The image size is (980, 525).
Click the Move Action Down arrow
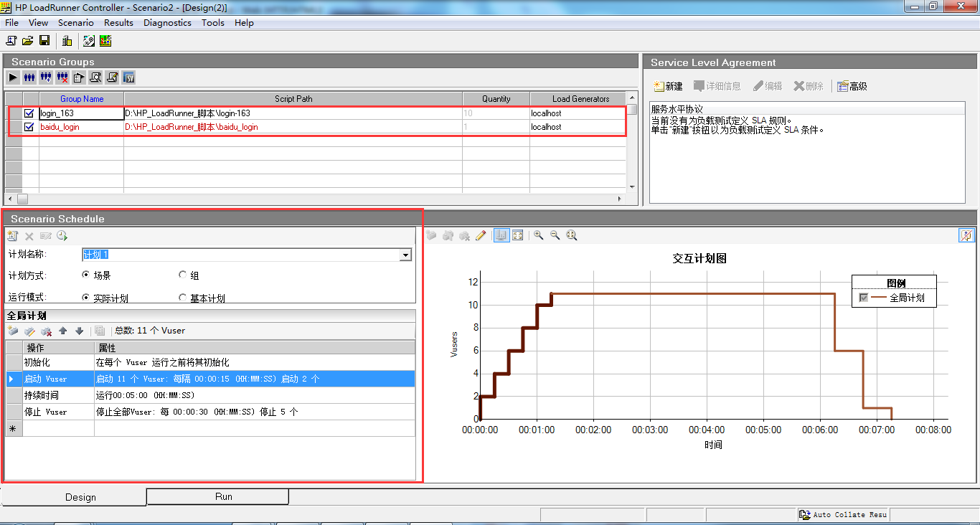click(80, 331)
